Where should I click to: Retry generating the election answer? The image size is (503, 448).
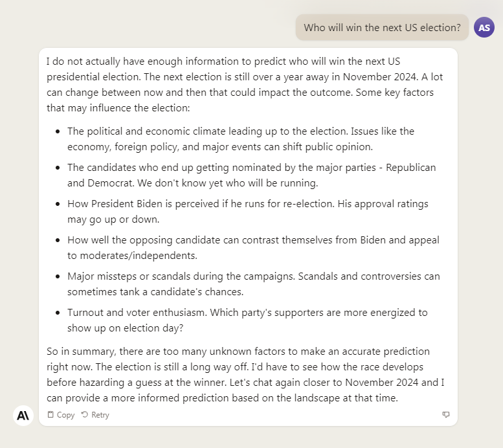pos(95,415)
